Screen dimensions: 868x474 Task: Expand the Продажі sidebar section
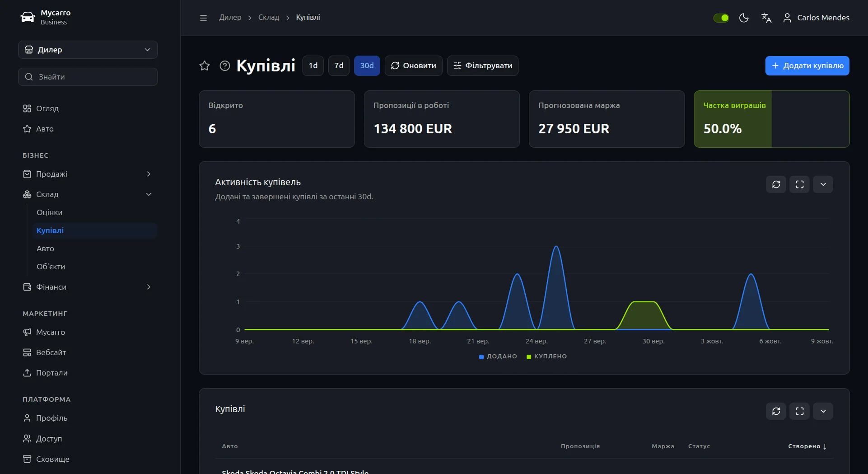pyautogui.click(x=88, y=174)
